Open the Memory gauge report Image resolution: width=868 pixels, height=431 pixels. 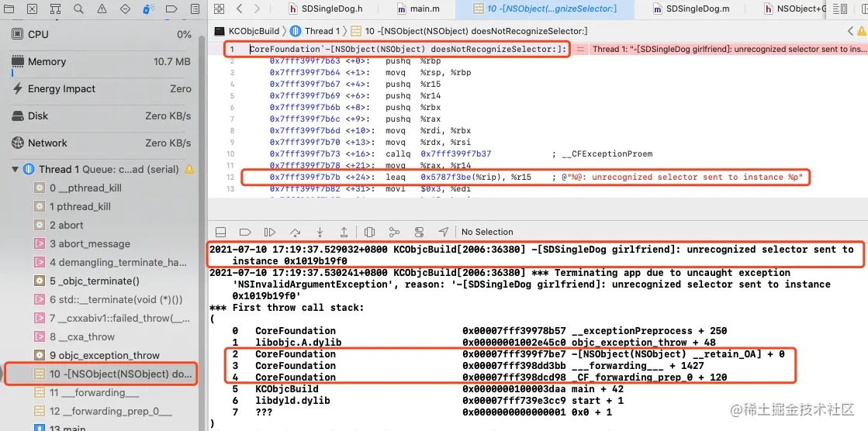[x=102, y=61]
